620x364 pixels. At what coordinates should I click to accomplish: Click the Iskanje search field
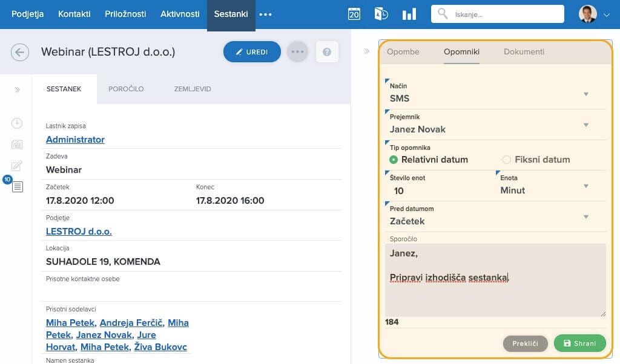(498, 15)
